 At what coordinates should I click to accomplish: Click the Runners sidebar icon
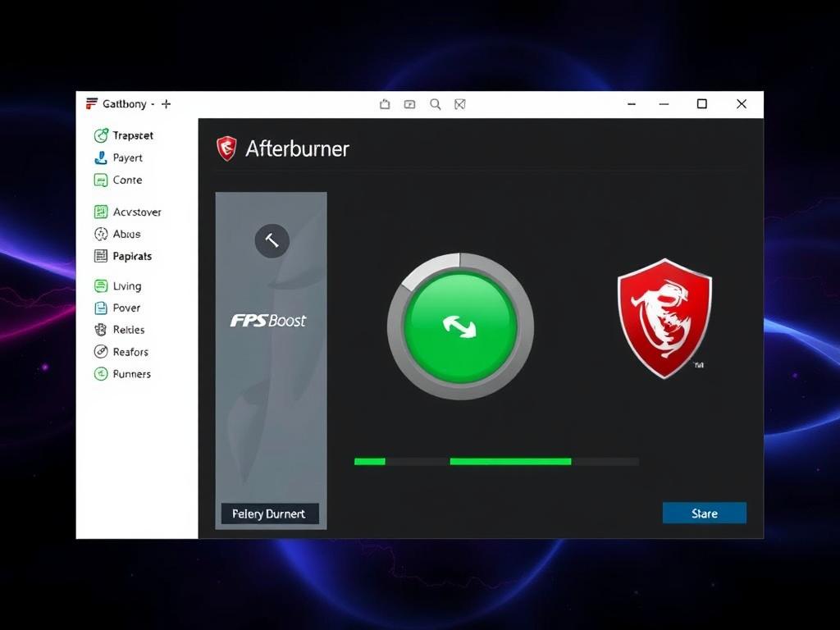coord(101,374)
